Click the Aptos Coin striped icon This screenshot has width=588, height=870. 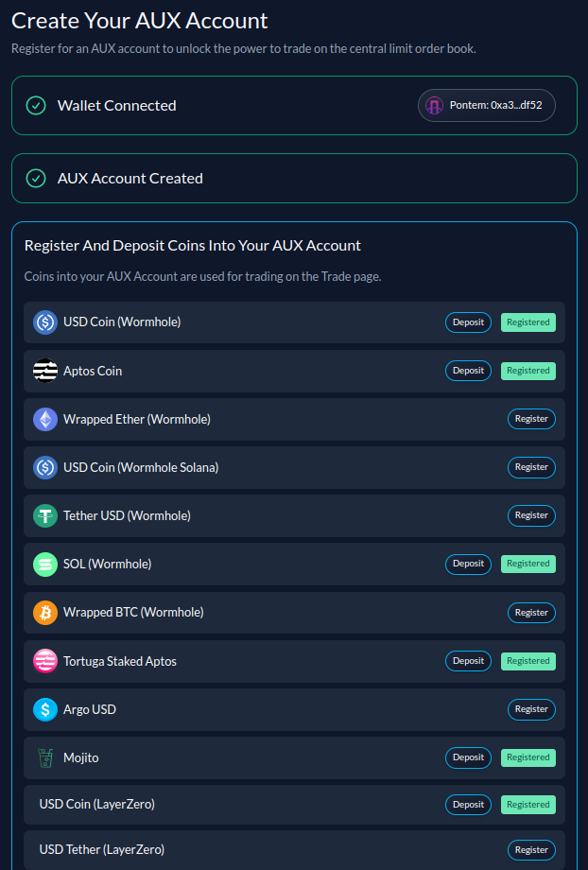pos(45,371)
